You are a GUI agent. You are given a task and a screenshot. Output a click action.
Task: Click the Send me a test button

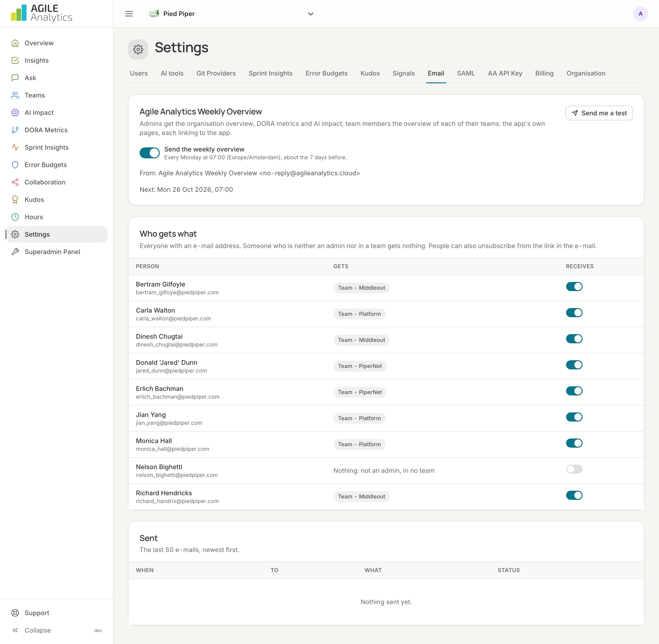[599, 113]
